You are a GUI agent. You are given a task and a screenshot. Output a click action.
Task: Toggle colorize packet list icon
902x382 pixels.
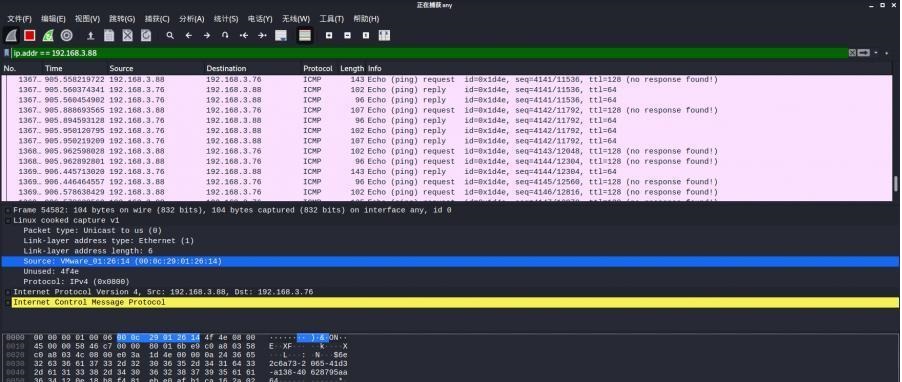click(305, 36)
